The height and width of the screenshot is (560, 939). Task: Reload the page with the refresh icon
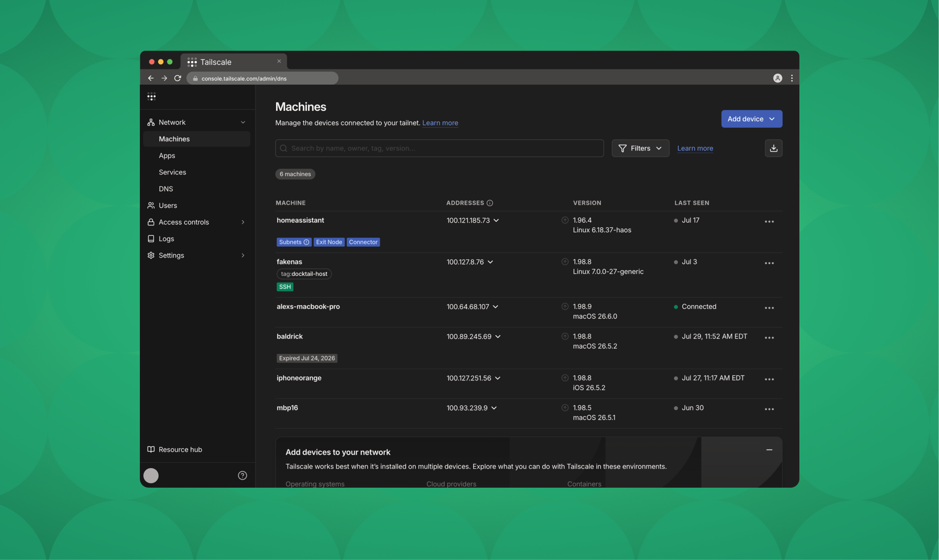point(178,78)
